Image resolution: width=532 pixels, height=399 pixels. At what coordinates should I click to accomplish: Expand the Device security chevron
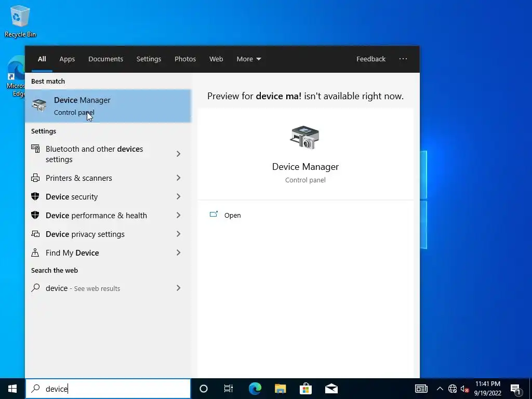tap(179, 196)
